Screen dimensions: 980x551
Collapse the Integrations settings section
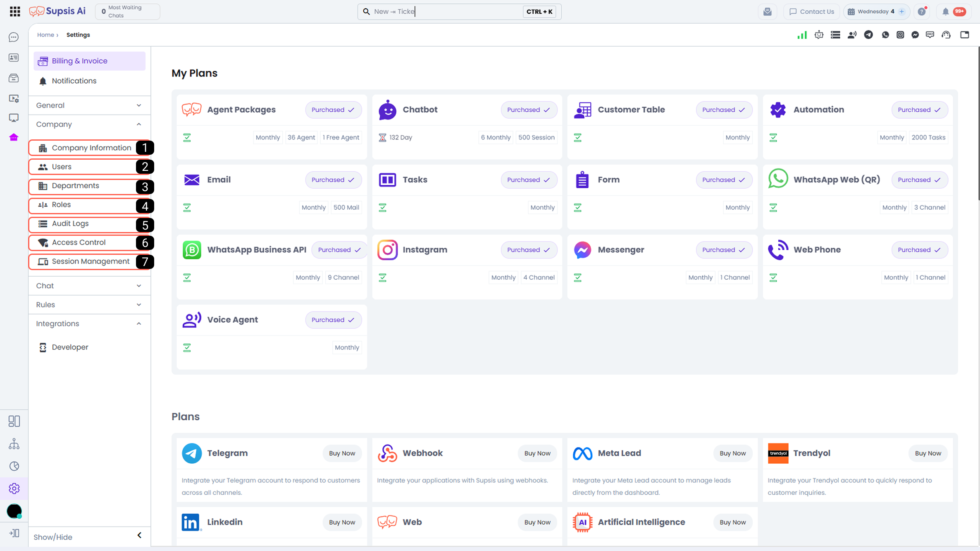[89, 324]
